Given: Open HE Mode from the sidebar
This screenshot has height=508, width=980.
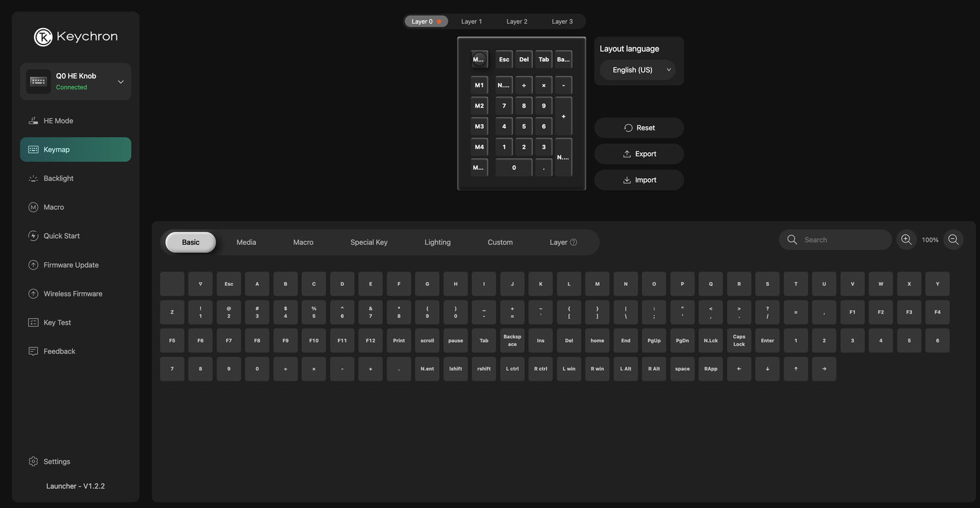Looking at the screenshot, I should pyautogui.click(x=58, y=121).
